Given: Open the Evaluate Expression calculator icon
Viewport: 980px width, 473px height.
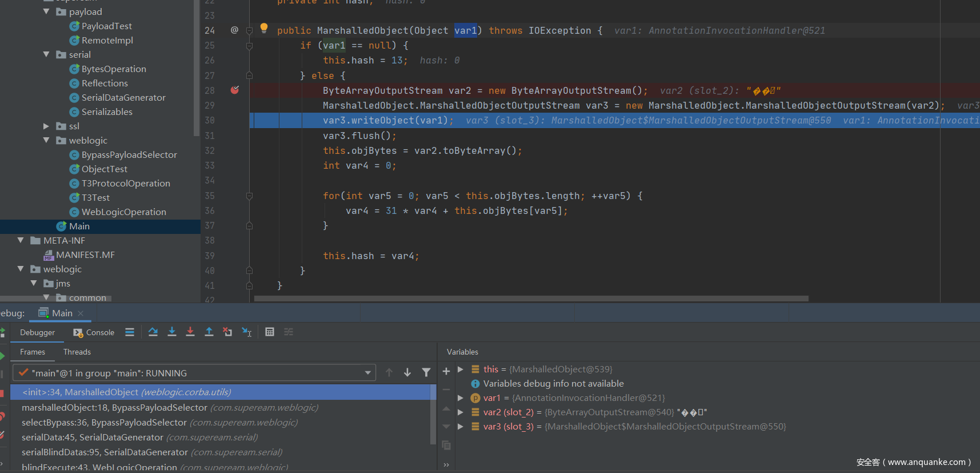Looking at the screenshot, I should (x=270, y=332).
